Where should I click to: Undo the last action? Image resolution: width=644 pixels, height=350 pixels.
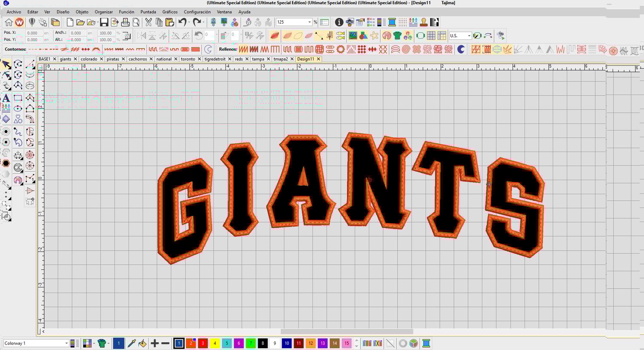point(182,22)
